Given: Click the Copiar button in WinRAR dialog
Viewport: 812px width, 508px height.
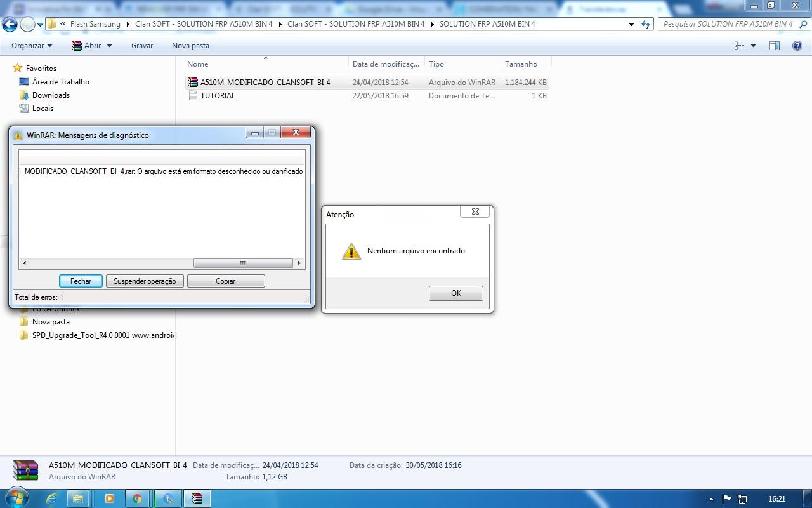Looking at the screenshot, I should 226,281.
